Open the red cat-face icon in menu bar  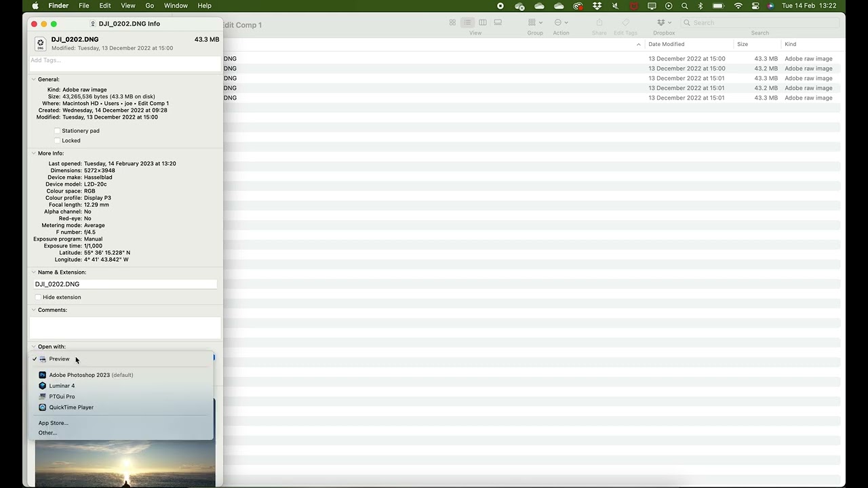[635, 5]
